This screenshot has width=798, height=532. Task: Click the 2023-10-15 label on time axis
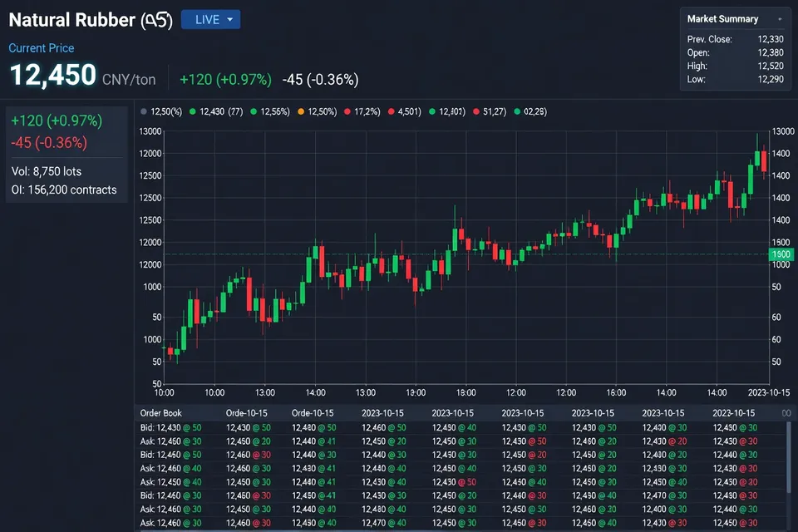pyautogui.click(x=768, y=392)
